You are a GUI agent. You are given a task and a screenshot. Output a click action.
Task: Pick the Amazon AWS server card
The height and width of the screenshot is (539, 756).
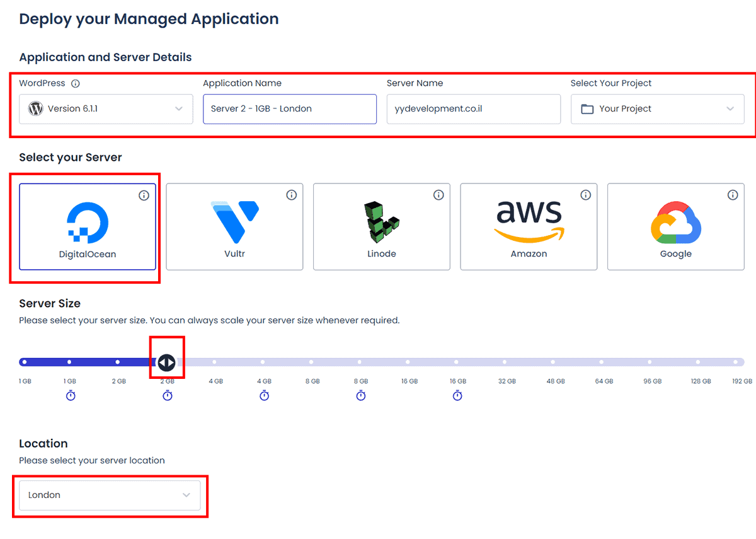pos(529,227)
